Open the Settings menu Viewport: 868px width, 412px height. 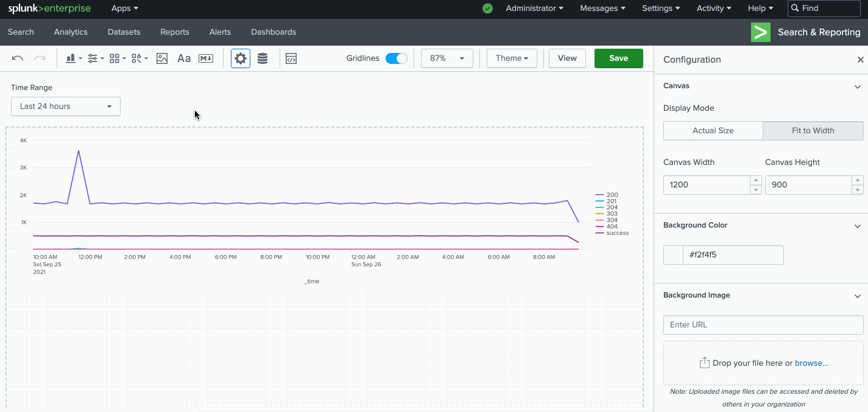point(661,9)
